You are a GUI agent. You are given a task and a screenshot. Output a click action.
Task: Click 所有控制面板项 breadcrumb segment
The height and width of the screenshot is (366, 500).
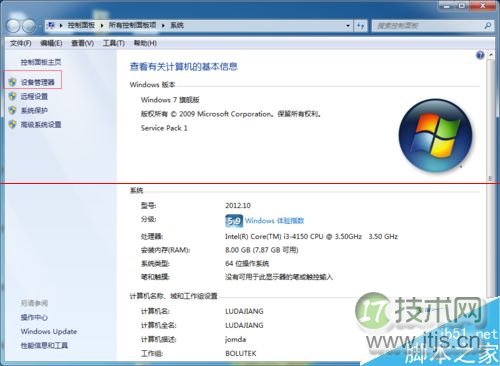point(132,25)
